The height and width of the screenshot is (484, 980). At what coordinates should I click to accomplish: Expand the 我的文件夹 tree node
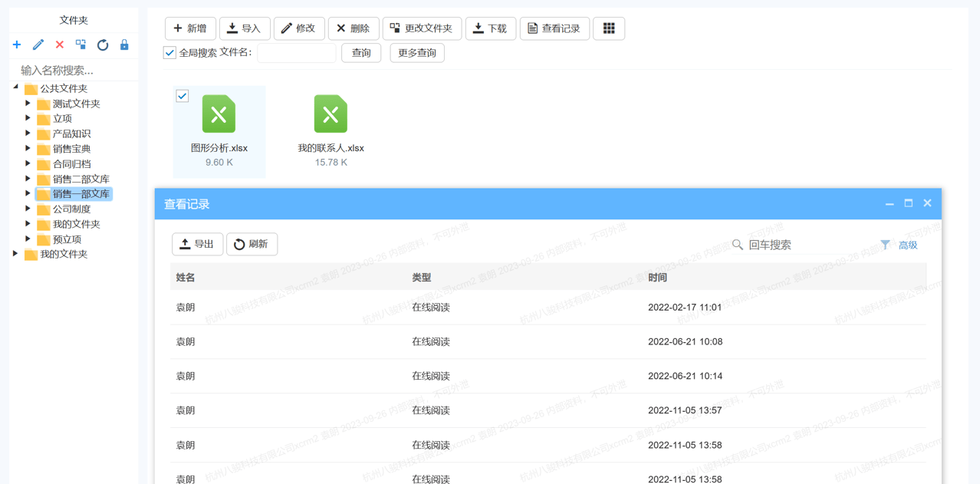click(x=15, y=253)
